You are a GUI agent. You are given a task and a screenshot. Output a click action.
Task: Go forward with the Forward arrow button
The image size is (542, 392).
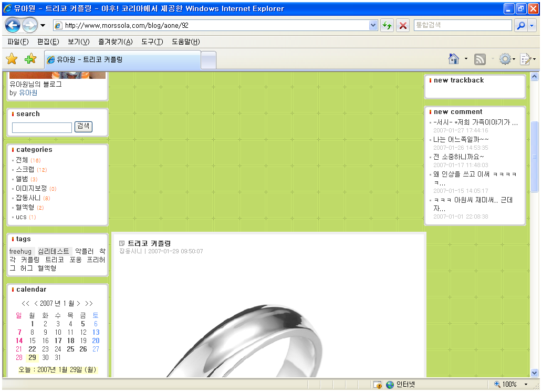(x=30, y=25)
